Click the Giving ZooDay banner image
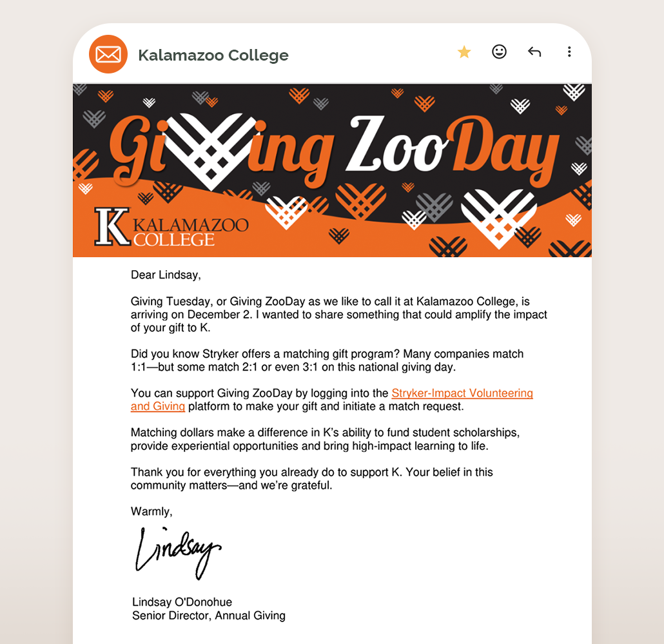This screenshot has height=644, width=664. [x=332, y=169]
